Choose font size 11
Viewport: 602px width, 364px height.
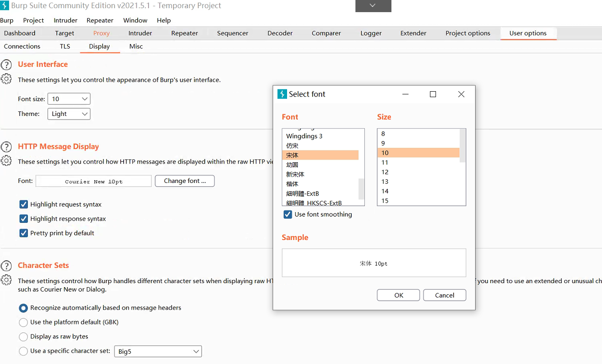(418, 162)
